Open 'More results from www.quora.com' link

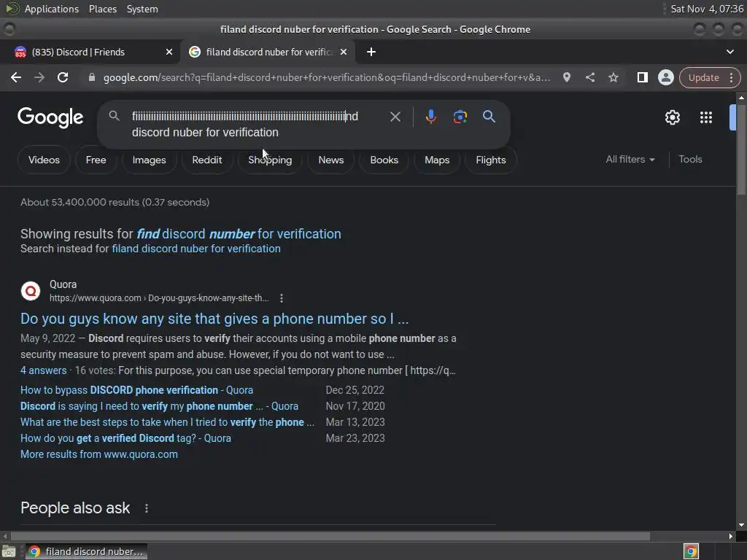[x=99, y=454]
